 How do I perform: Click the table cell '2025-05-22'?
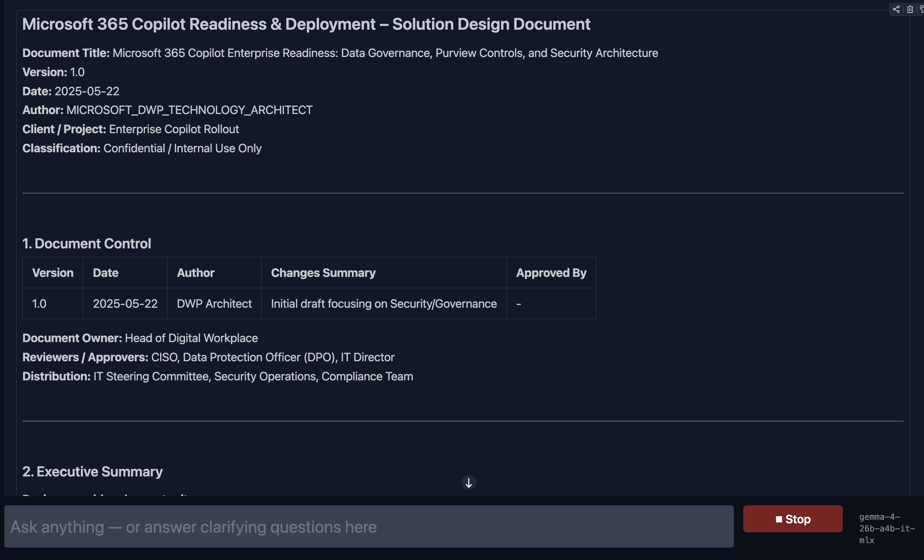click(125, 303)
